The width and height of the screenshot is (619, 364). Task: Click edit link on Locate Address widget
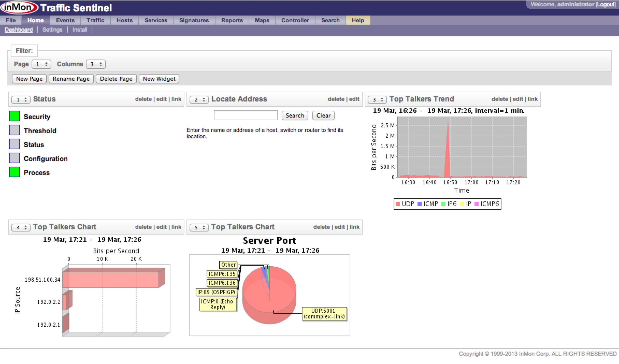pos(354,99)
